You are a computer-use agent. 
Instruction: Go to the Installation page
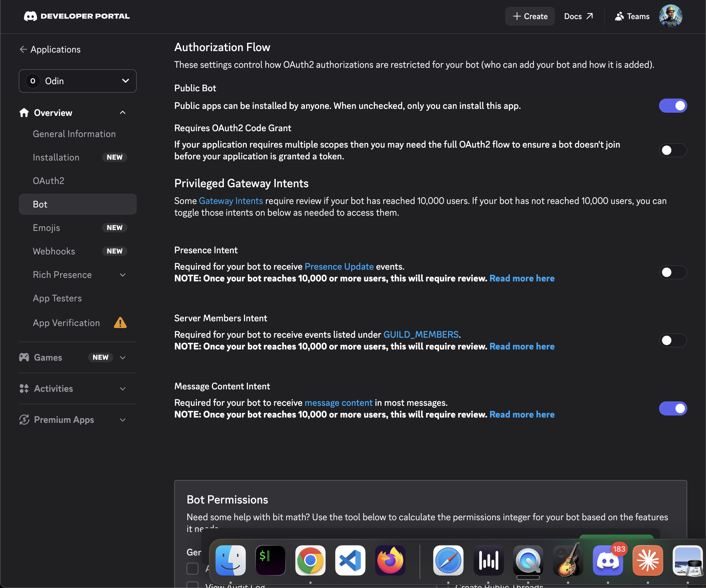click(x=56, y=157)
